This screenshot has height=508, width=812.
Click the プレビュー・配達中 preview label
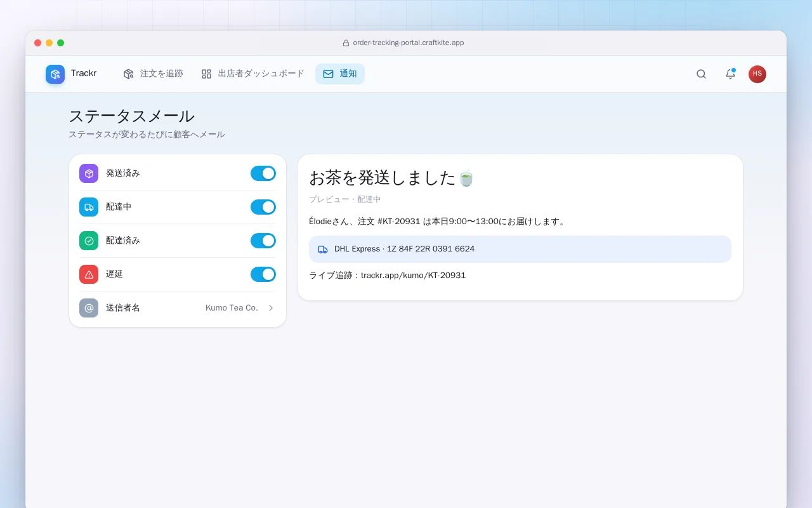pyautogui.click(x=345, y=199)
